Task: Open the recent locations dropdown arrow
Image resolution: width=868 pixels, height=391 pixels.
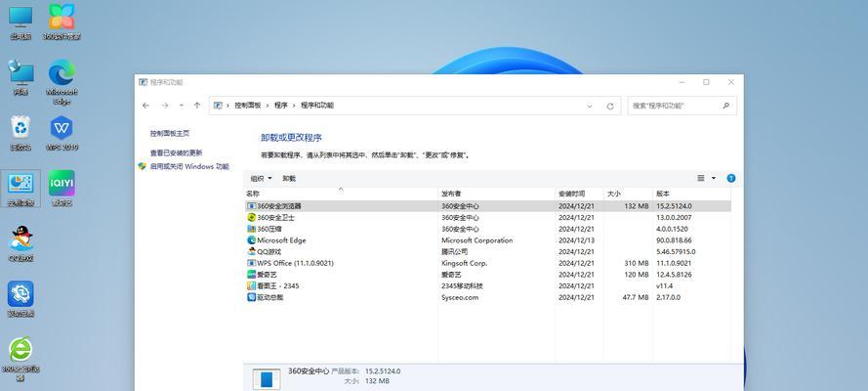Action: [x=181, y=106]
